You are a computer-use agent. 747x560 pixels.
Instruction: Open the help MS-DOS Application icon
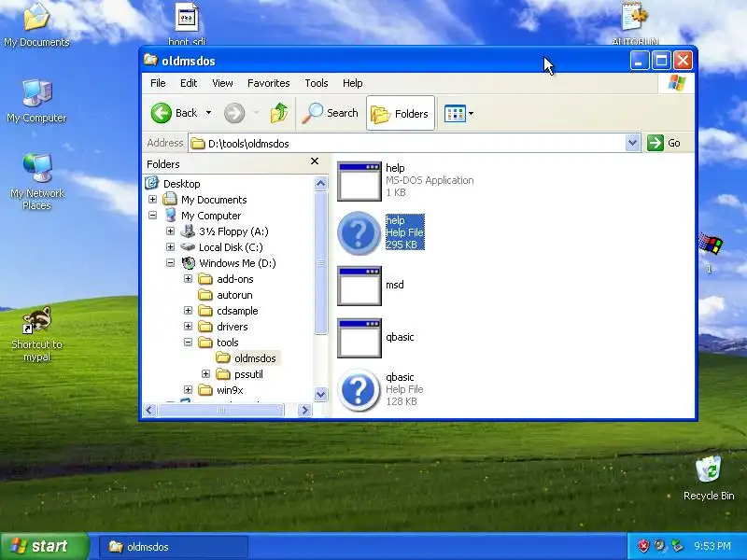tap(359, 181)
